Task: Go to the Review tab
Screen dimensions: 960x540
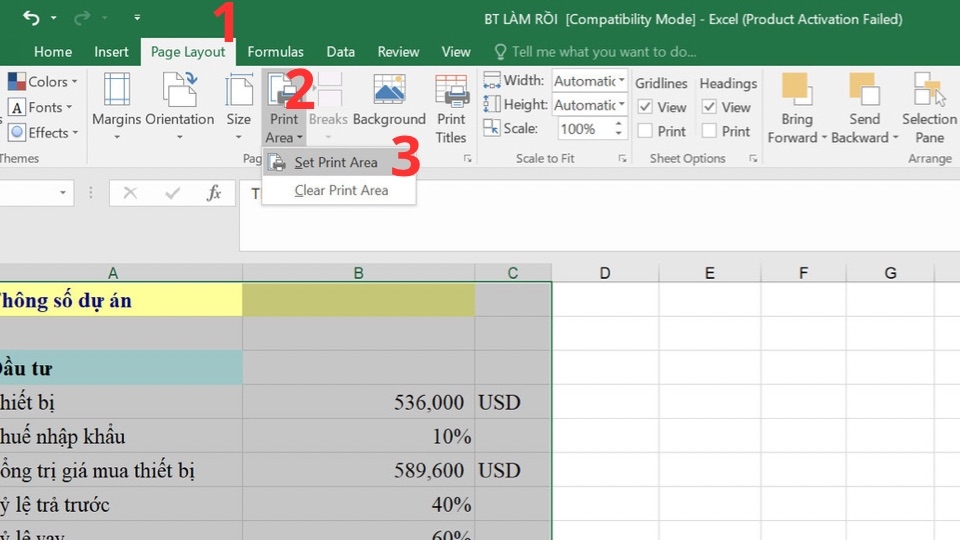Action: (398, 52)
